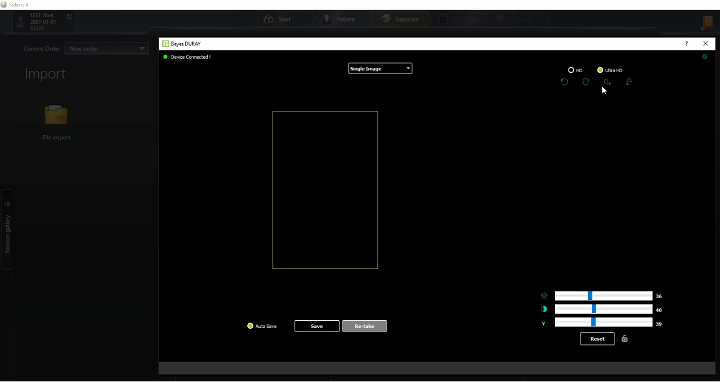Toggle the lock icon beside Reset

coord(624,339)
